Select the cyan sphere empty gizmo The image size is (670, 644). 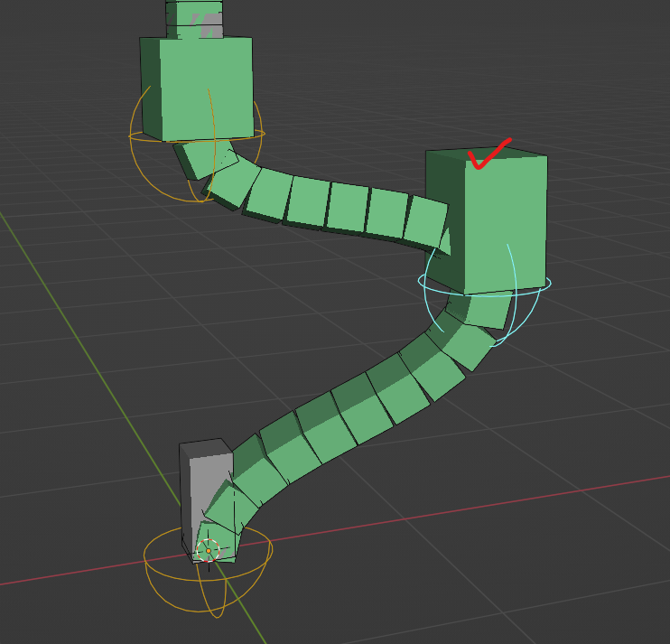coord(484,294)
